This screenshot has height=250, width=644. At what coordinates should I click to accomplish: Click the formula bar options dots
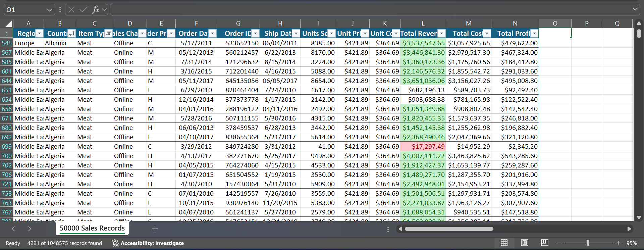click(60, 10)
